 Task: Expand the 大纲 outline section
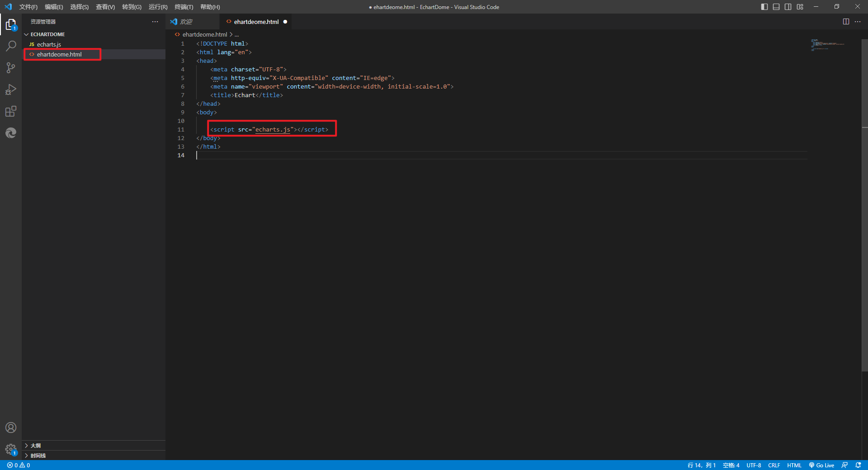pos(36,446)
